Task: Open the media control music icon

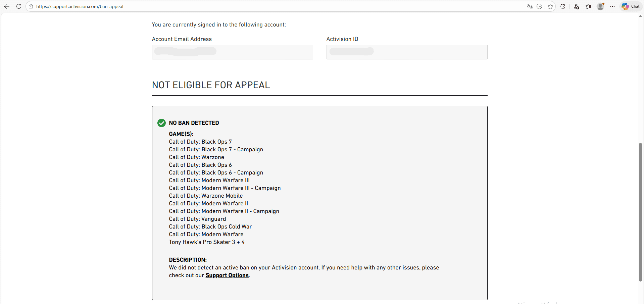Action: pos(577,6)
